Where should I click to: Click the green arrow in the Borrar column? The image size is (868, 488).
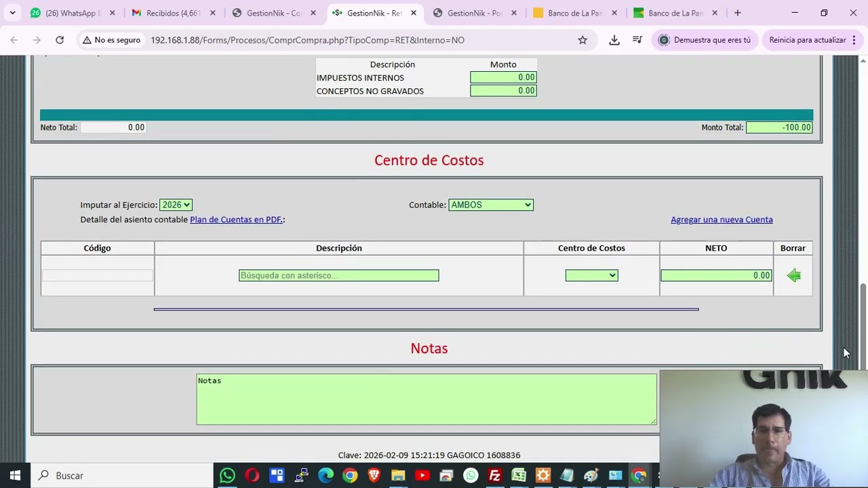[x=793, y=275]
